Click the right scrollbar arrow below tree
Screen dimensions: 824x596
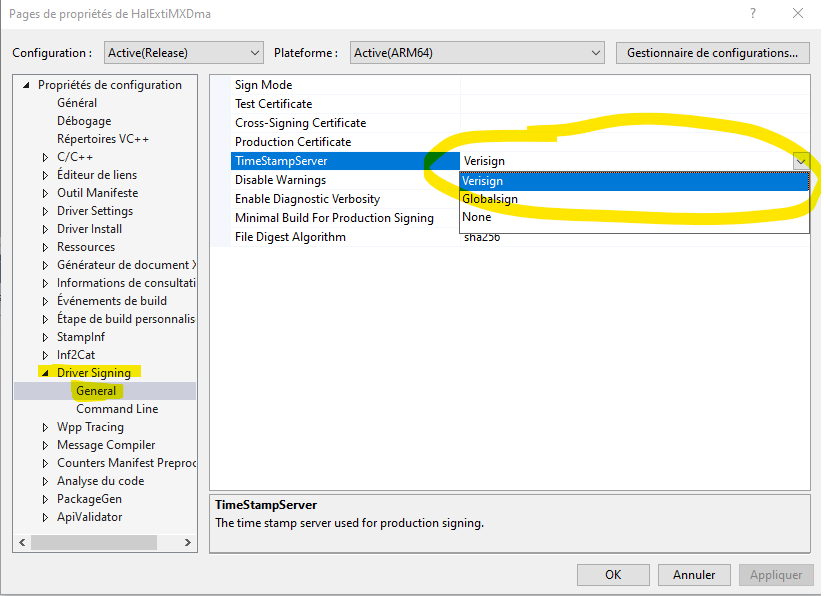tap(188, 541)
